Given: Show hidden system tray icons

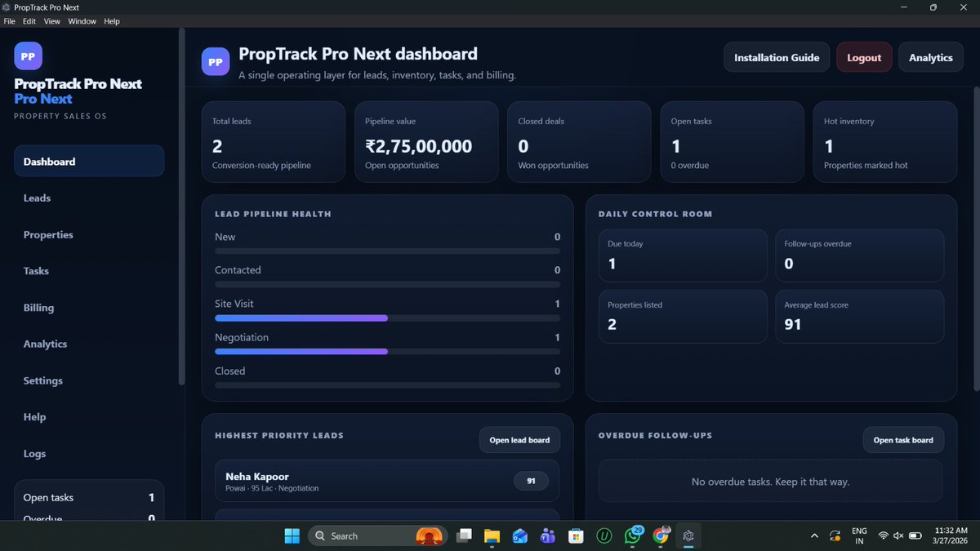Looking at the screenshot, I should [x=814, y=535].
